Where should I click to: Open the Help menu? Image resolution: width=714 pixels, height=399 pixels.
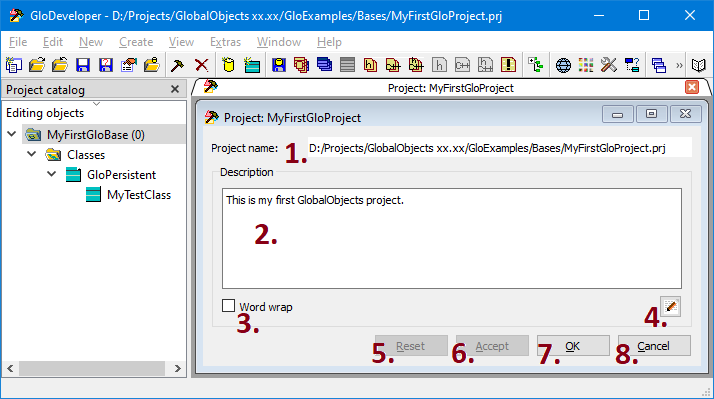(x=329, y=42)
